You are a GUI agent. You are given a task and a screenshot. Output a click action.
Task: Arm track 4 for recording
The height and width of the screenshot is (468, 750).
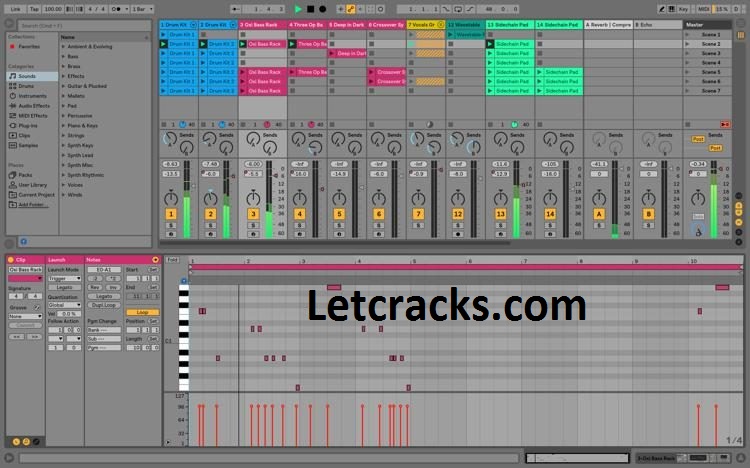click(299, 234)
